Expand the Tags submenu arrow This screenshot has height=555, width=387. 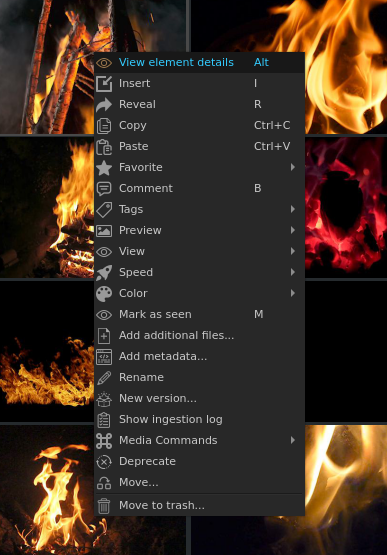tap(292, 209)
